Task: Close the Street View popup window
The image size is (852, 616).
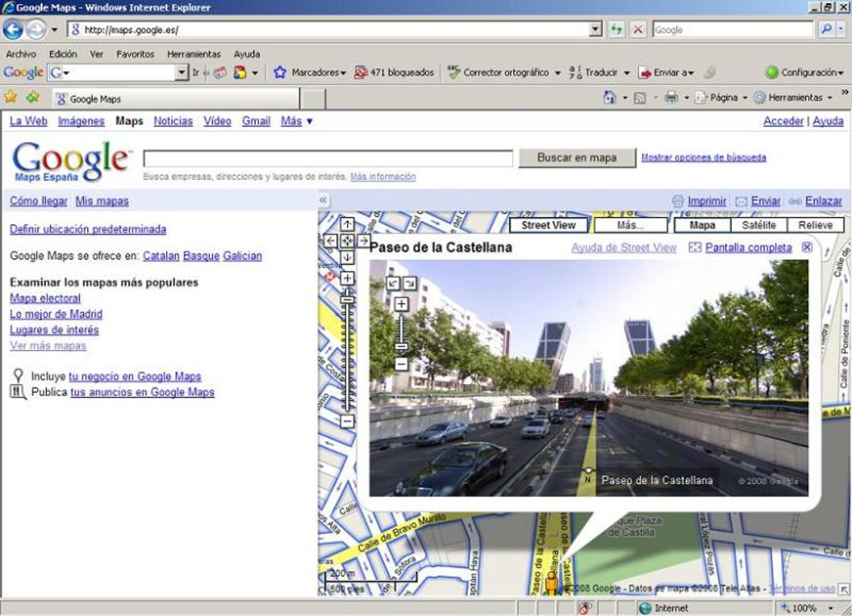Action: pyautogui.click(x=807, y=247)
